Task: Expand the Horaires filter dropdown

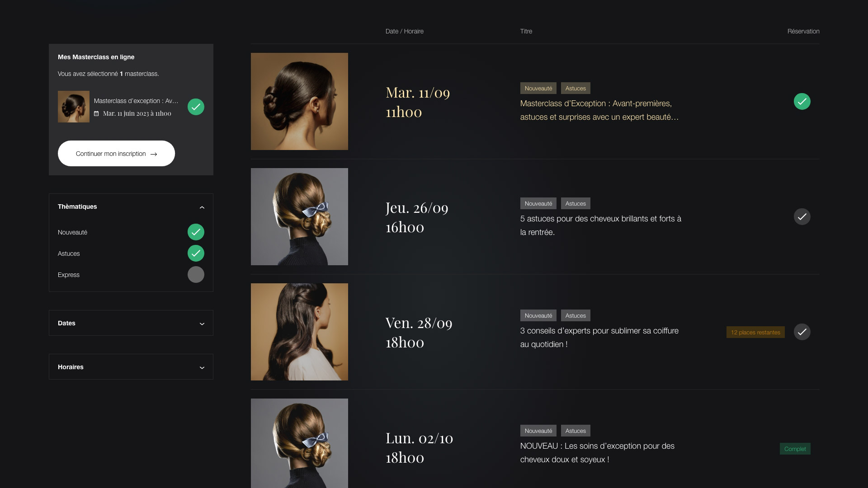Action: 131,367
